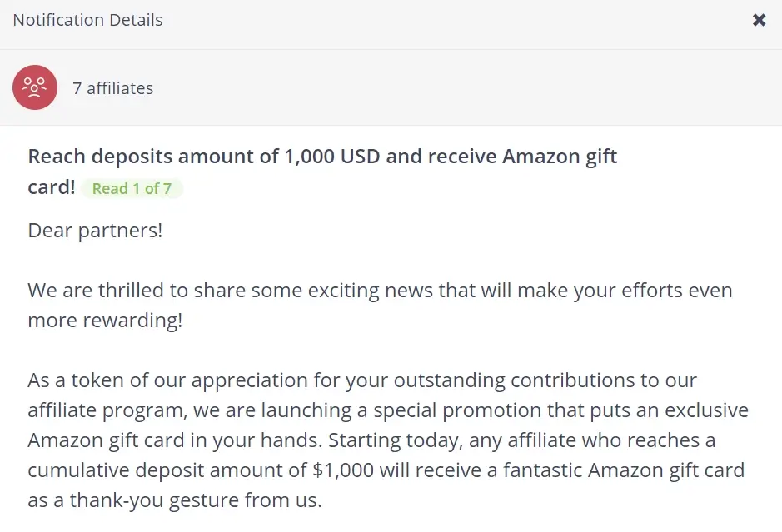
Task: Click 'cumulative deposit amount' text
Action: coord(157,470)
